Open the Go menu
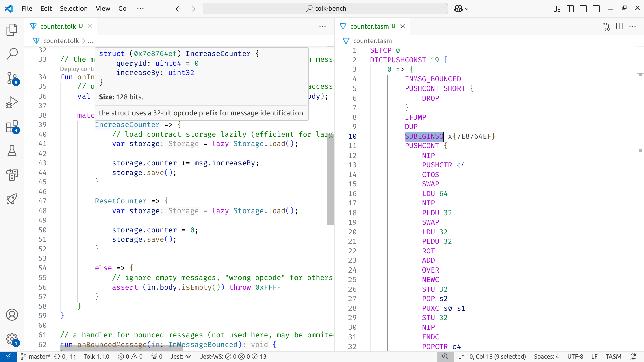Image resolution: width=644 pixels, height=362 pixels. (x=122, y=9)
